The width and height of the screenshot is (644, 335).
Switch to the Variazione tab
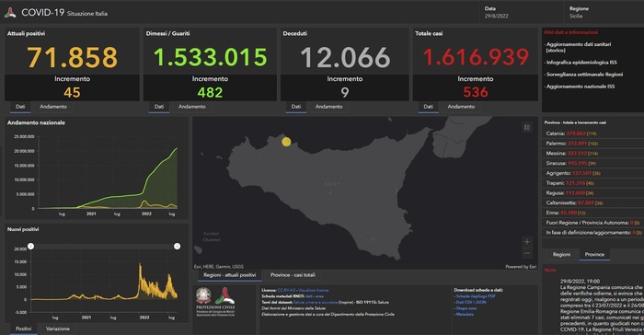(x=57, y=329)
